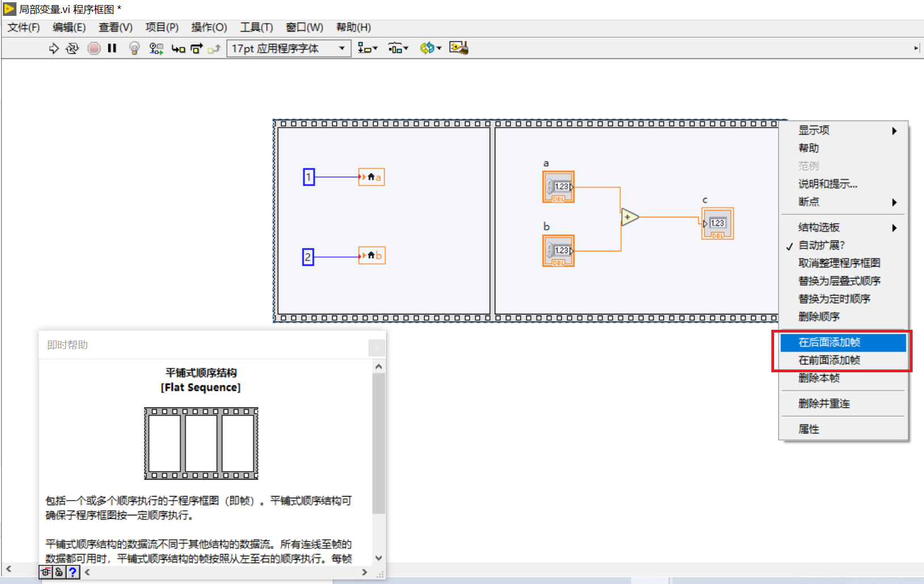Viewport: 924px width, 584px height.
Task: Select the Run Continuously icon
Action: pos(72,48)
